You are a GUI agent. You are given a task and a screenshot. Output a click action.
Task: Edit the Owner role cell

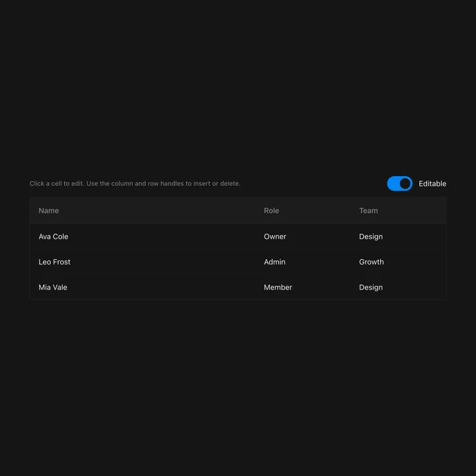(302, 237)
